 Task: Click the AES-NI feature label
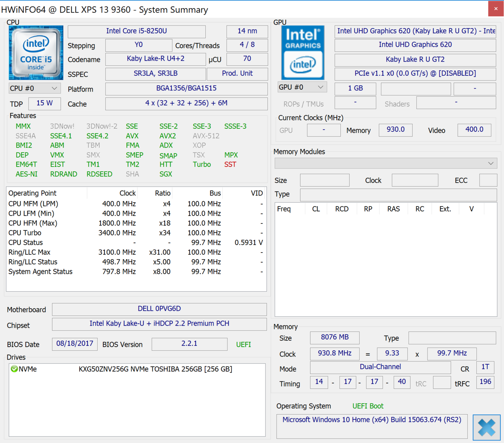click(x=27, y=174)
